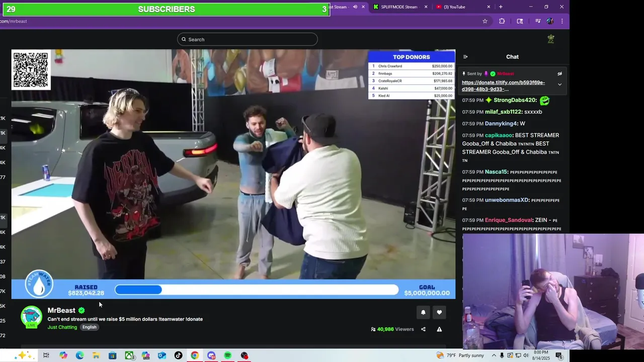Open the media controls icon in Chrome toolbar
The width and height of the screenshot is (644, 362).
pos(538,21)
